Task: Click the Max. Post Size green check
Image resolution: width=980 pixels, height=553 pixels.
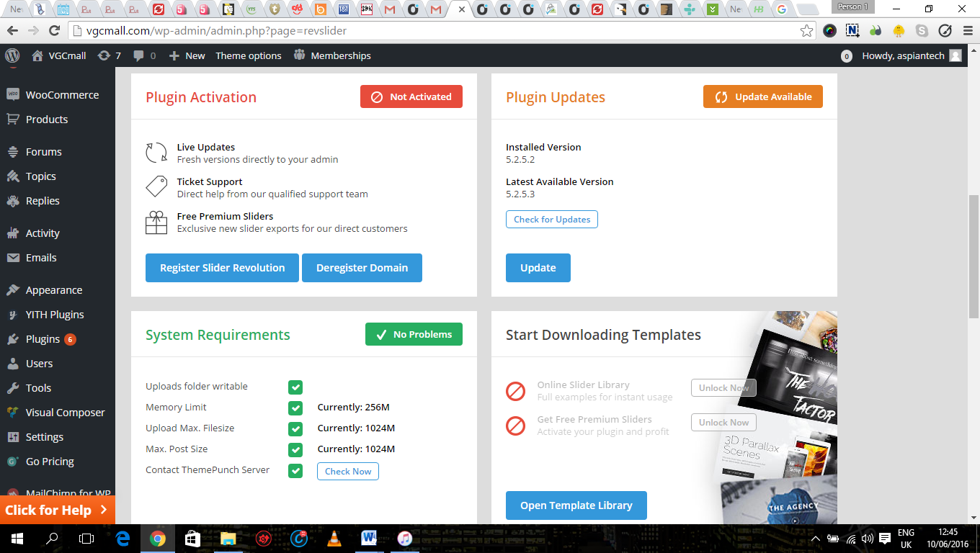Action: (295, 449)
